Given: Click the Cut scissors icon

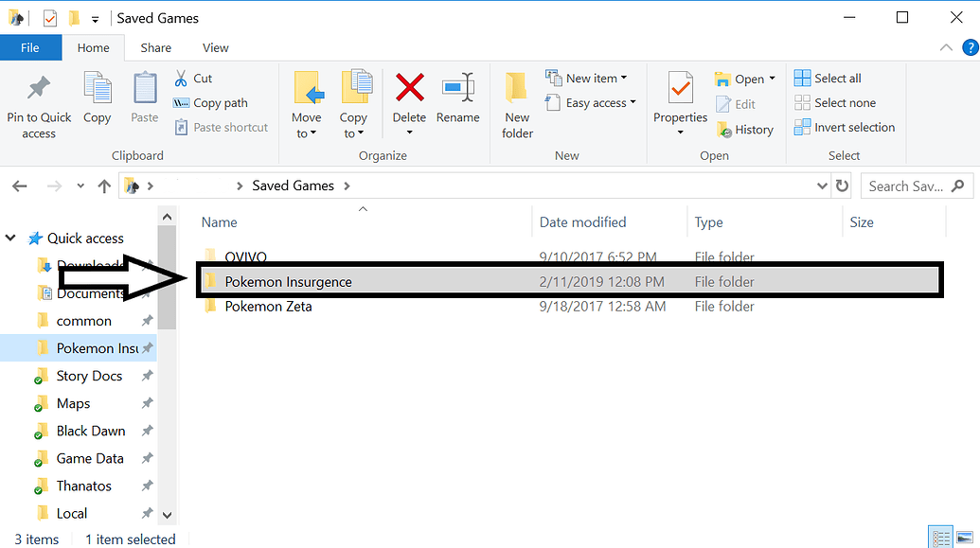Looking at the screenshot, I should (182, 79).
